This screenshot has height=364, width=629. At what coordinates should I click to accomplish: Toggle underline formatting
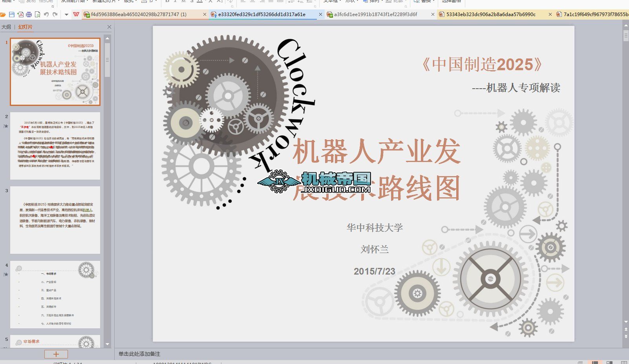(x=183, y=2)
